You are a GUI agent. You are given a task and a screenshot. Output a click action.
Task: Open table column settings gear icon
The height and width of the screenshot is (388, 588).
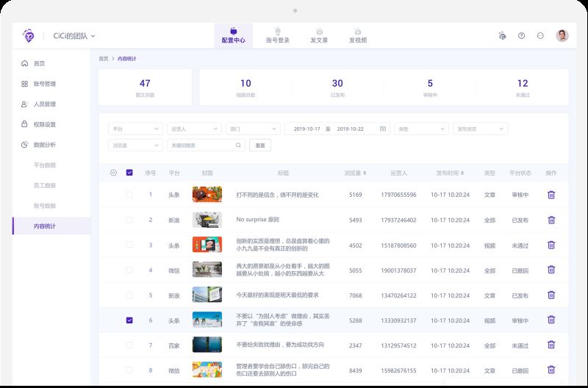113,173
